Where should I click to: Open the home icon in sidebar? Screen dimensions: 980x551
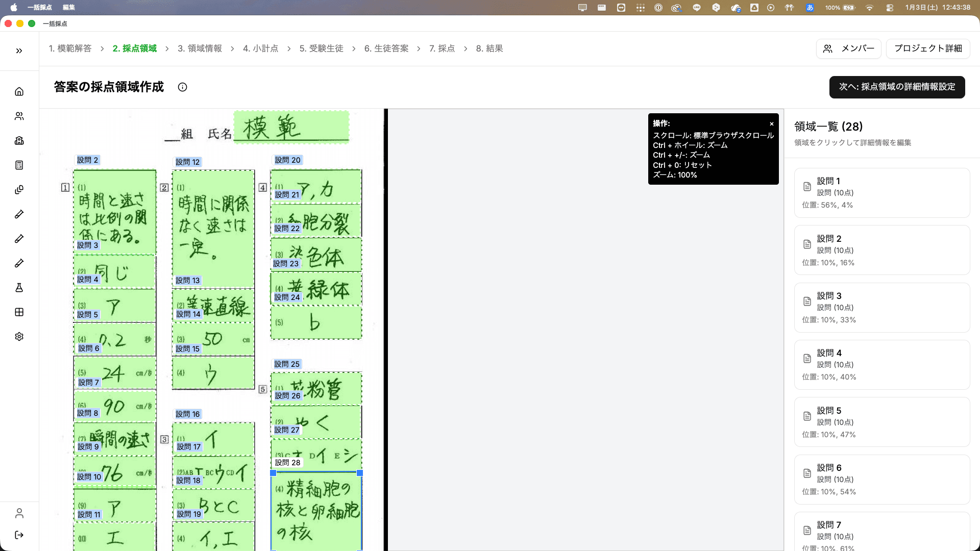(19, 92)
